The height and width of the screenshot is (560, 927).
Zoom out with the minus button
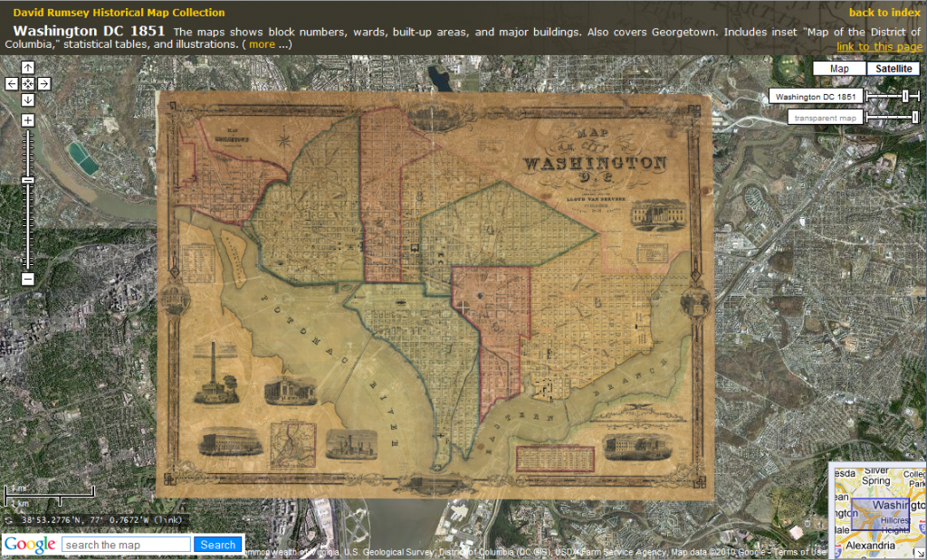(28, 279)
